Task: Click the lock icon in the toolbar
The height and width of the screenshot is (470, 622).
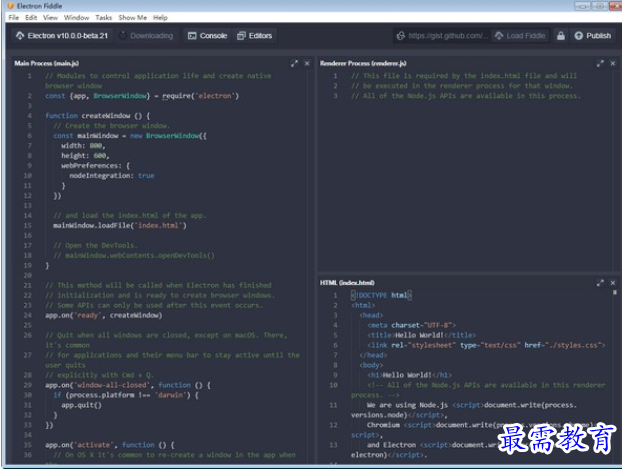Action: tap(561, 36)
